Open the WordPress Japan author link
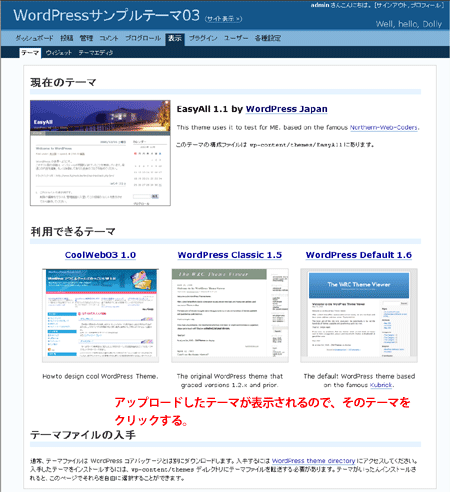The width and height of the screenshot is (450, 492). (287, 109)
